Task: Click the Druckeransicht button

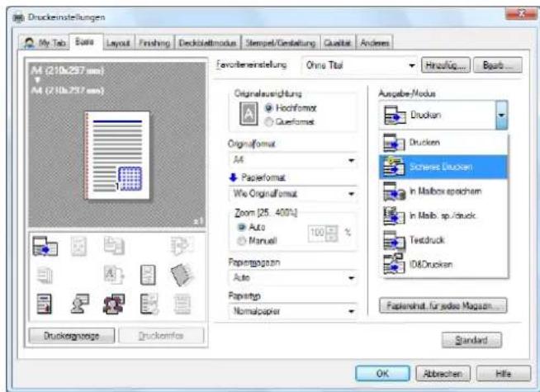Action: point(72,336)
